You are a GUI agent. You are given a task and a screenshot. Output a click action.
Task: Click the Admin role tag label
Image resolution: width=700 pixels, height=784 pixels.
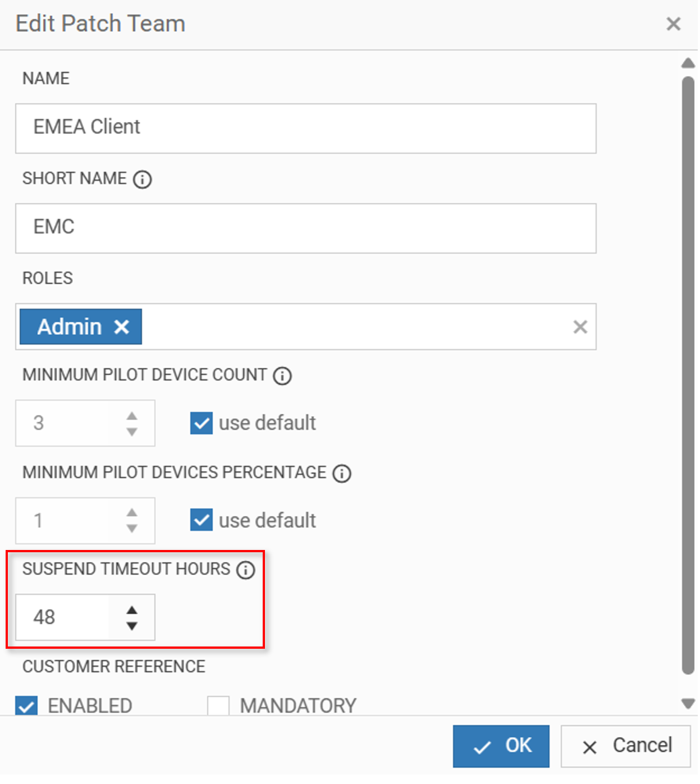coord(70,327)
